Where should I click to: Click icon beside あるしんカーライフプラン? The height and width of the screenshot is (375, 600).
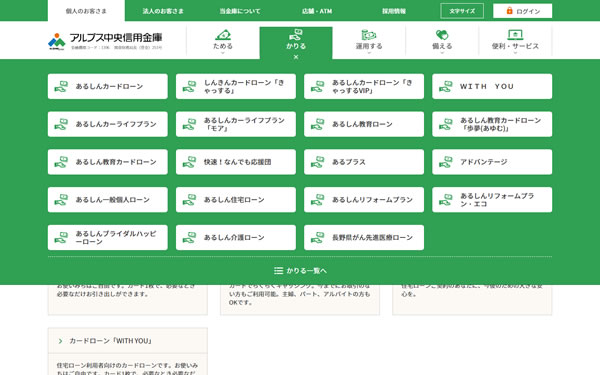[61, 124]
